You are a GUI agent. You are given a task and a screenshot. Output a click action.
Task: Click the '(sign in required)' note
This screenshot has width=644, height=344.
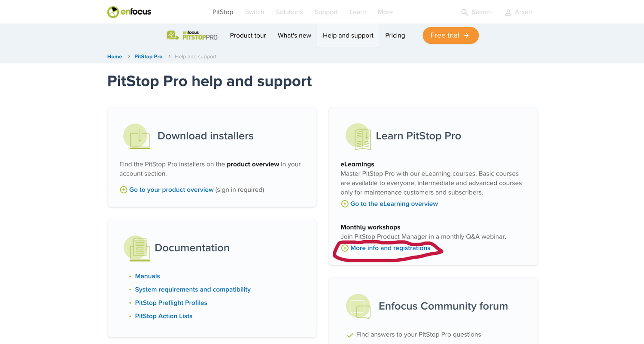click(240, 190)
